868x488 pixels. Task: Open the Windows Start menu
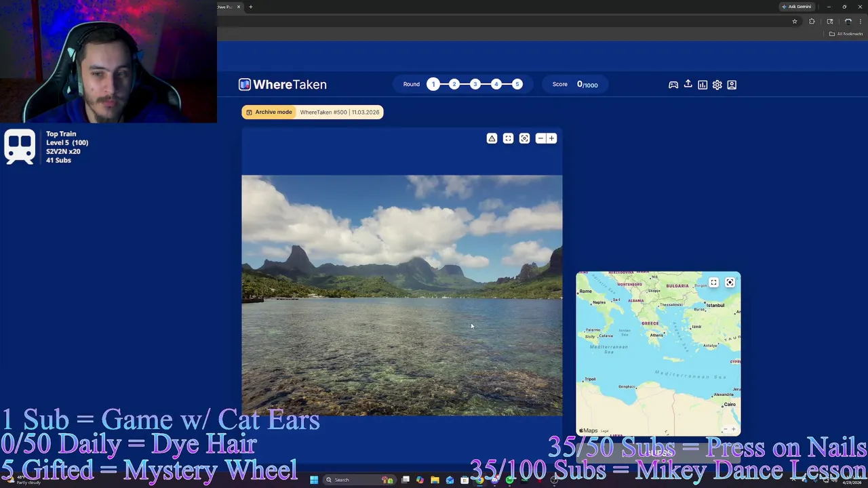(x=314, y=480)
